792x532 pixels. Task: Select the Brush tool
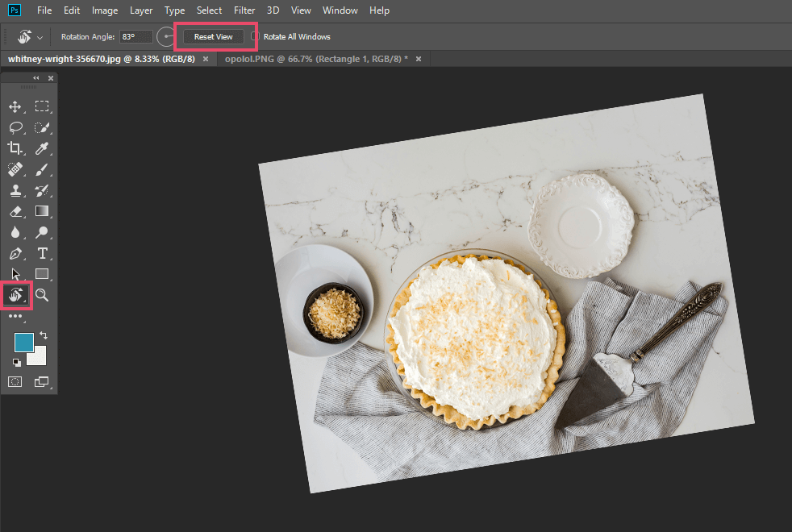coord(42,169)
